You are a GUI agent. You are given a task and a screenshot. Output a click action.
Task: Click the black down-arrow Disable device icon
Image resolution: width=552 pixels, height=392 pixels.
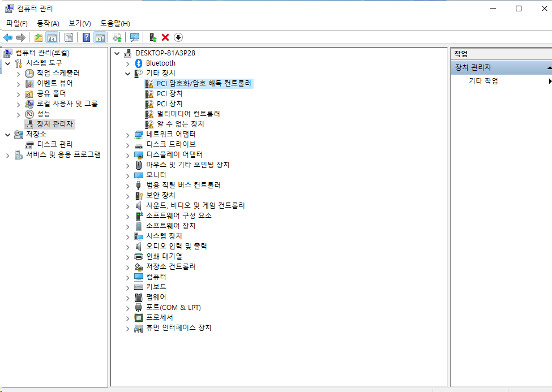click(178, 37)
